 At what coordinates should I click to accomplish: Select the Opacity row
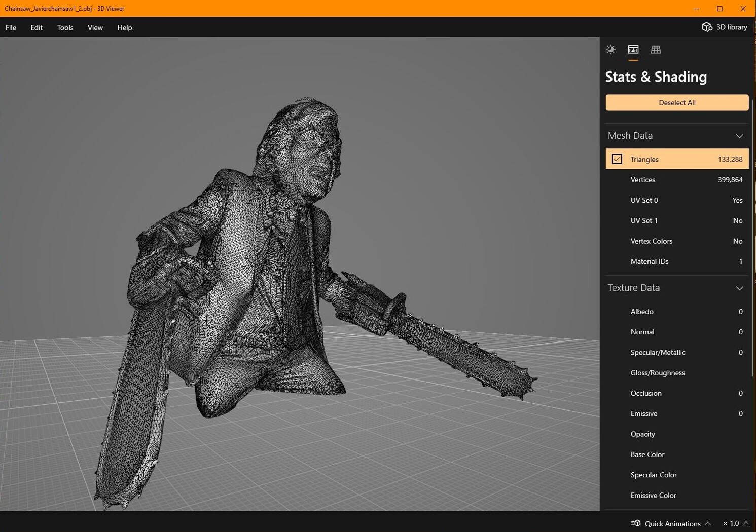point(677,434)
